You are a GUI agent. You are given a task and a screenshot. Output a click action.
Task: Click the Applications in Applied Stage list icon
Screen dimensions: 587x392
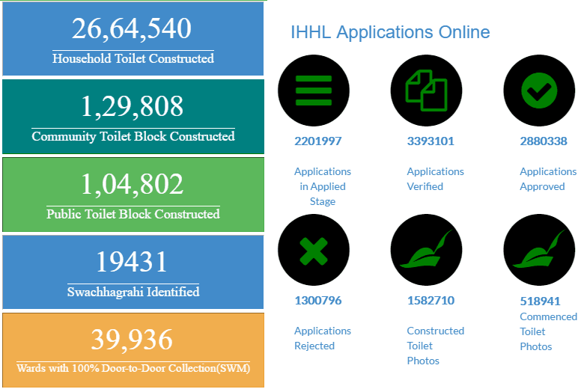coord(314,91)
